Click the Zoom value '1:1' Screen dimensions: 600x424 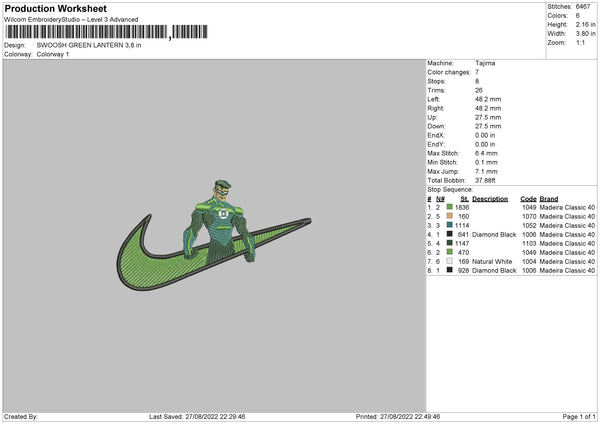(x=580, y=42)
